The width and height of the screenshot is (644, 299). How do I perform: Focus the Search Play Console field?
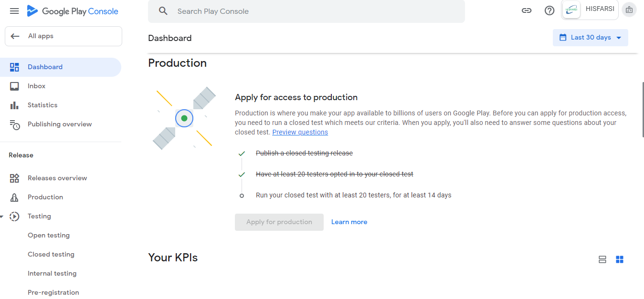[306, 11]
